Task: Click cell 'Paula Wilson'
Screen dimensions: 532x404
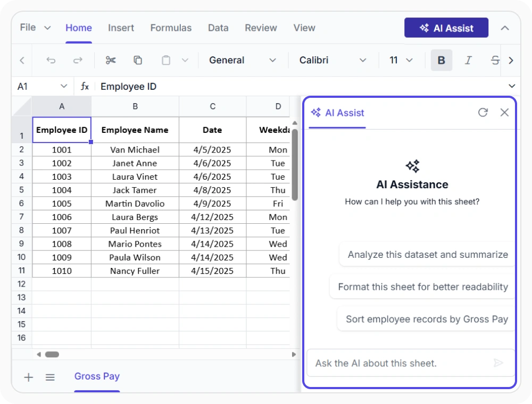Action: (135, 257)
